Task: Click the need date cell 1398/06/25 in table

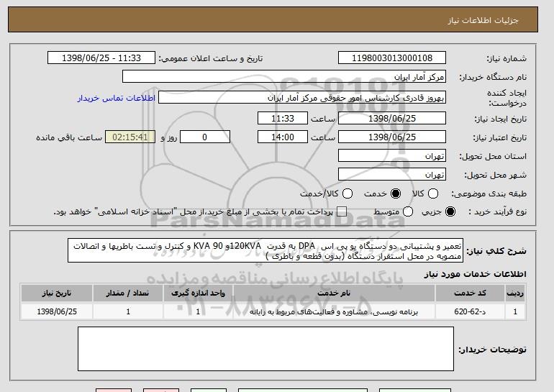Action: tap(57, 312)
